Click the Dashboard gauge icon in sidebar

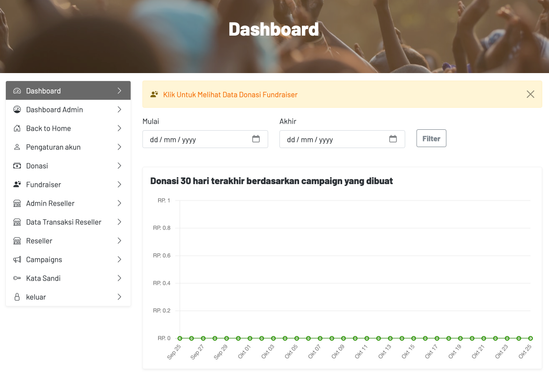click(17, 91)
